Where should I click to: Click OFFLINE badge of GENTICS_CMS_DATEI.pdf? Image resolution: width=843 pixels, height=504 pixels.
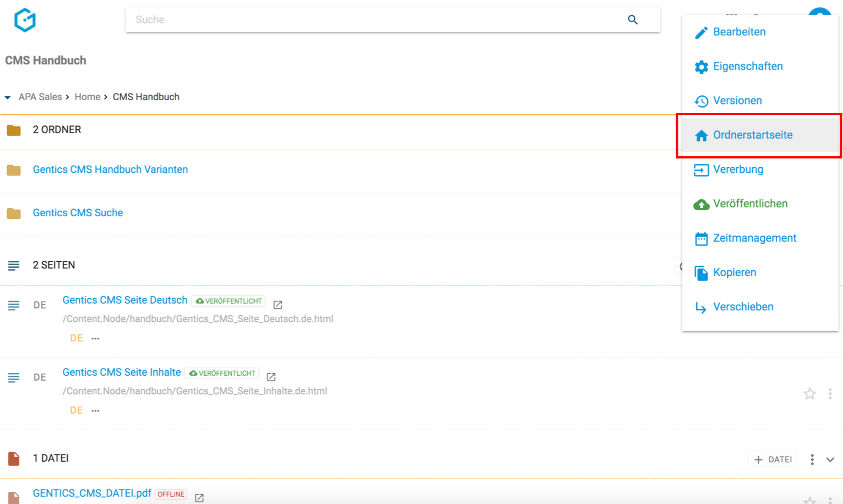coord(171,494)
